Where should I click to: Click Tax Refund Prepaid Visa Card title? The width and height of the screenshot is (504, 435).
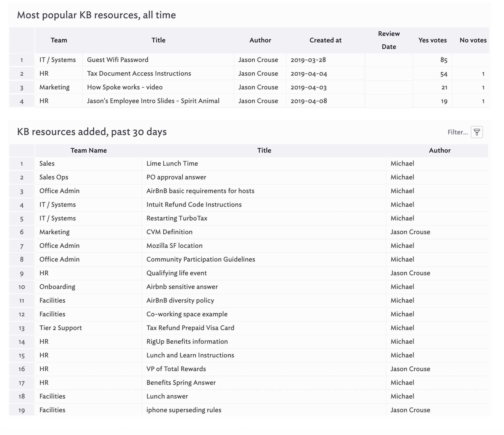coord(190,328)
